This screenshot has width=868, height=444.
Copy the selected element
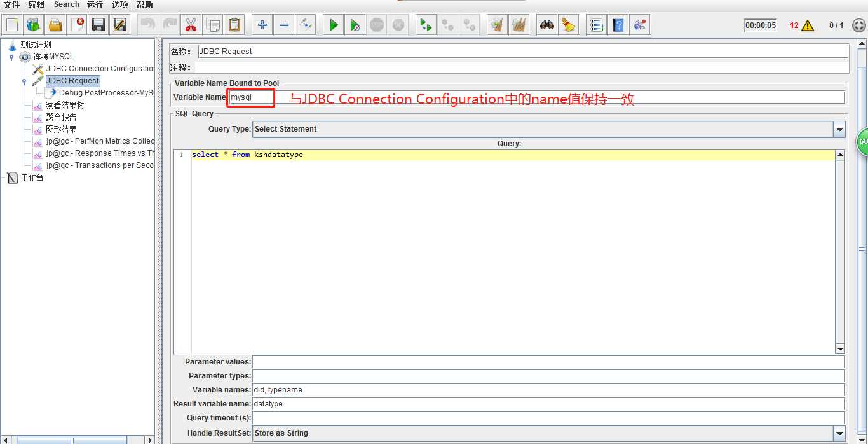(213, 25)
